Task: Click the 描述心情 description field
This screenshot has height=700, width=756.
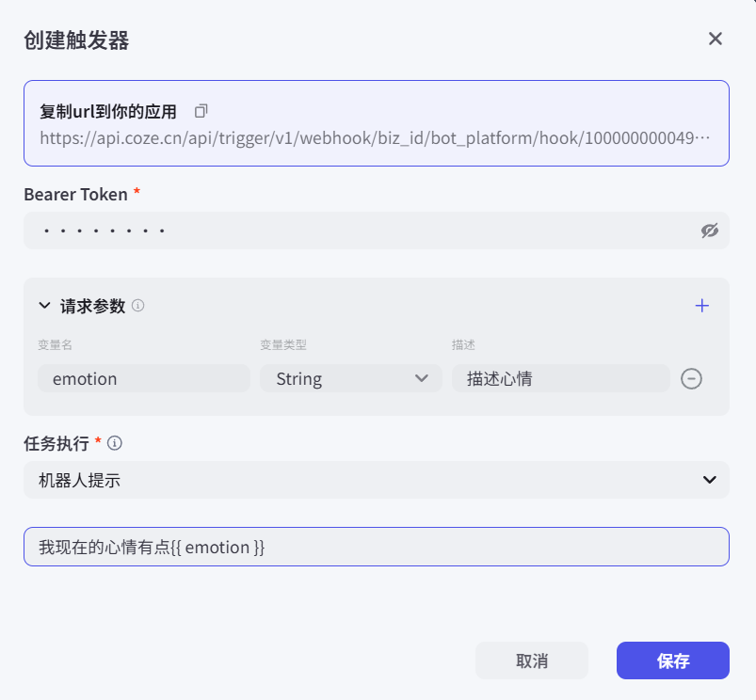Action: pyautogui.click(x=560, y=378)
